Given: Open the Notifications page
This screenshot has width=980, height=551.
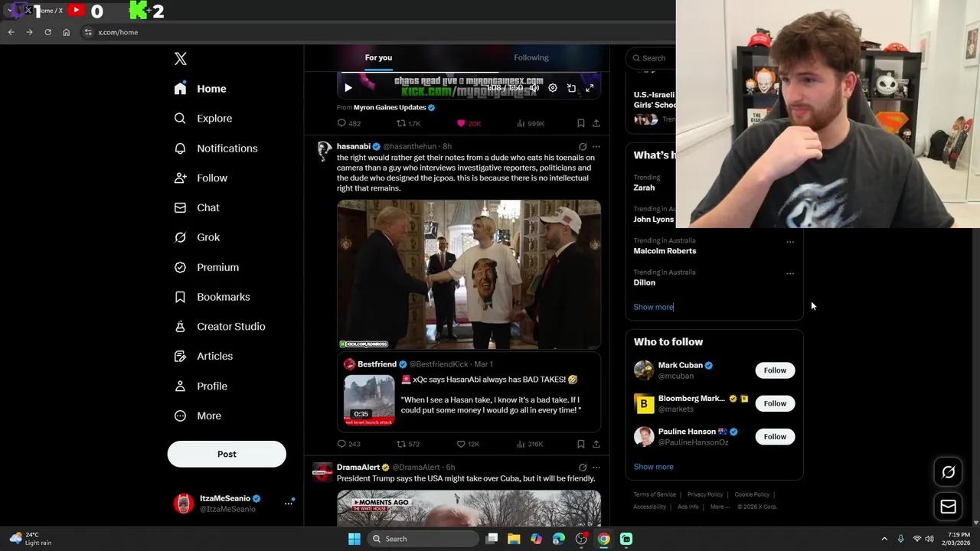Looking at the screenshot, I should (x=216, y=148).
